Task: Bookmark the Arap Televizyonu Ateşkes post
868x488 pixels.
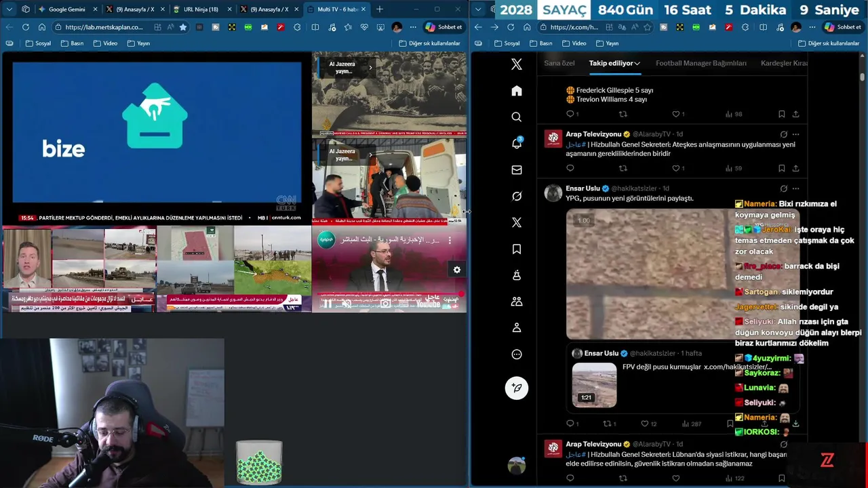Action: 781,168
